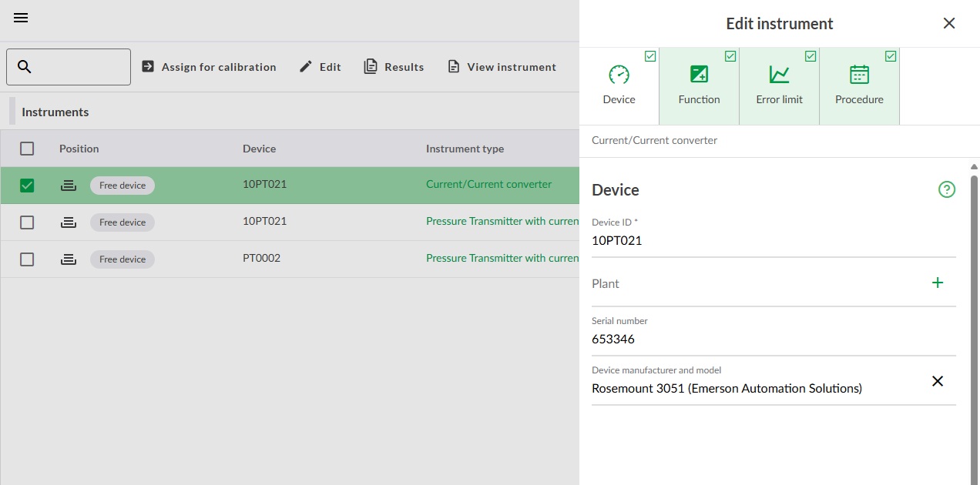The height and width of the screenshot is (485, 980).
Task: Check the PT0002 row checkbox
Action: (27, 259)
